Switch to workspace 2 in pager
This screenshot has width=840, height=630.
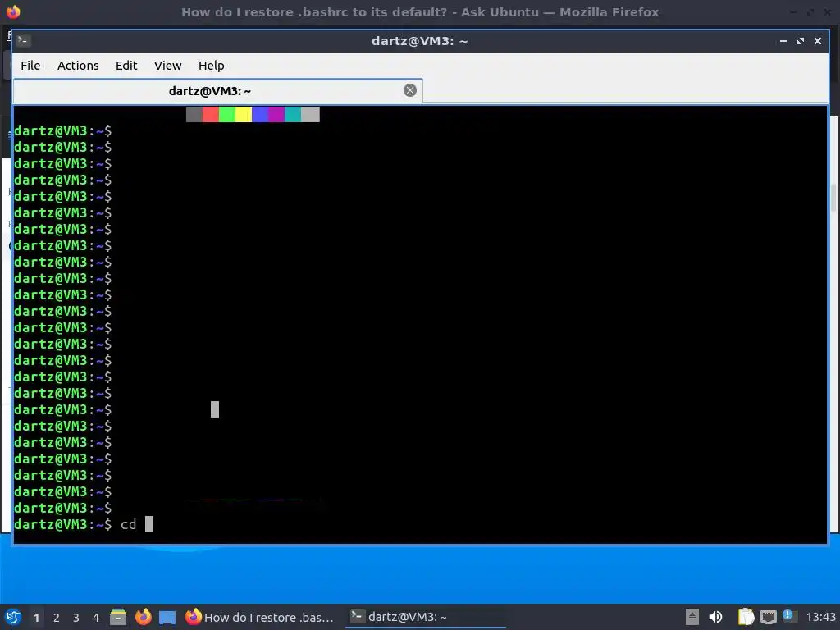pos(57,618)
